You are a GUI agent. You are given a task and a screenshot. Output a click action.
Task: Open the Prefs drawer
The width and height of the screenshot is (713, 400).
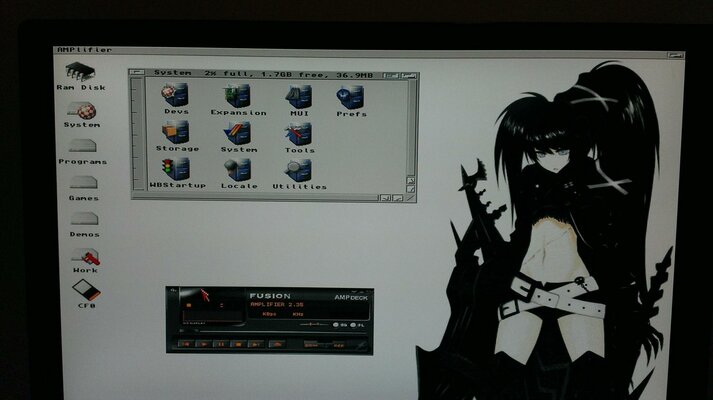pyautogui.click(x=350, y=96)
